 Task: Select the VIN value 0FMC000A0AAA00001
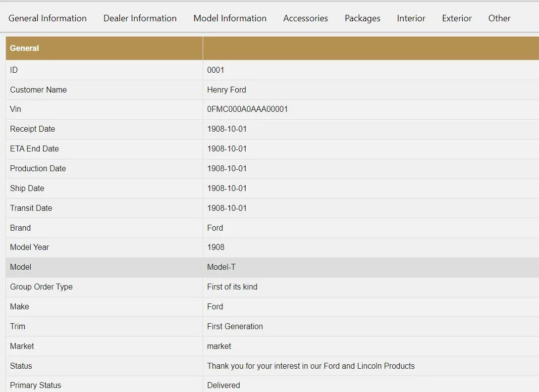point(248,109)
